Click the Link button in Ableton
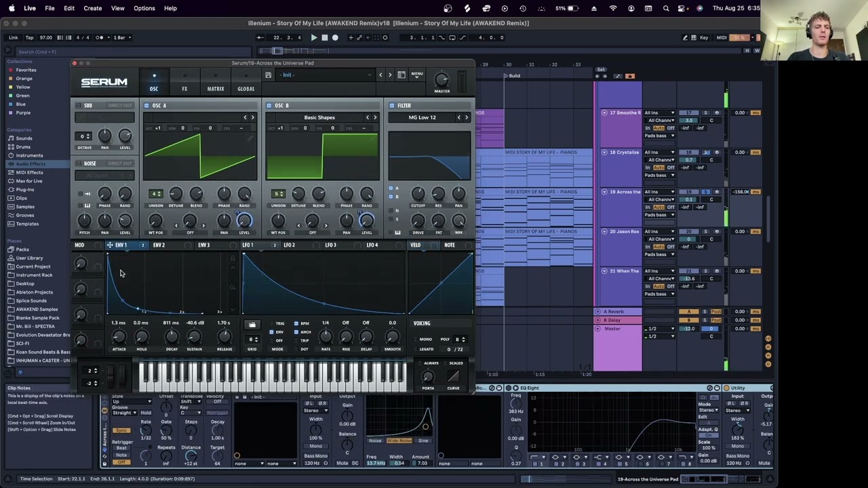868x488 pixels. point(13,37)
